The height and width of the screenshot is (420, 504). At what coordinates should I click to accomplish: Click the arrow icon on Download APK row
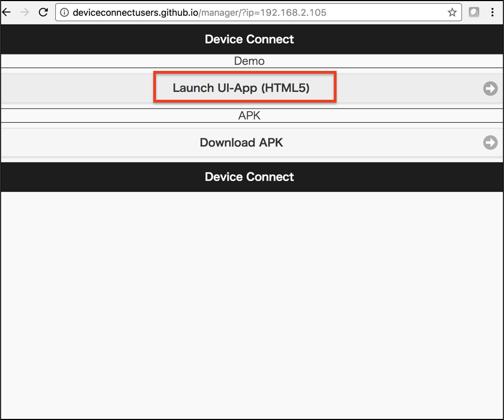(x=490, y=142)
